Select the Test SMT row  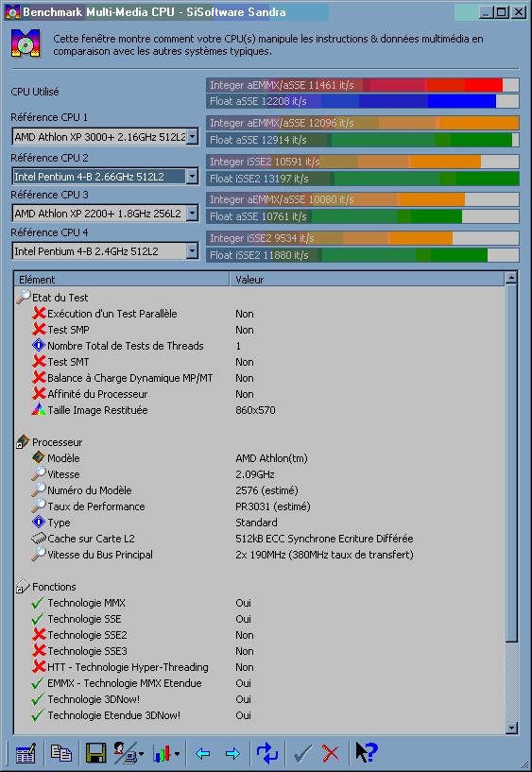tap(261, 362)
